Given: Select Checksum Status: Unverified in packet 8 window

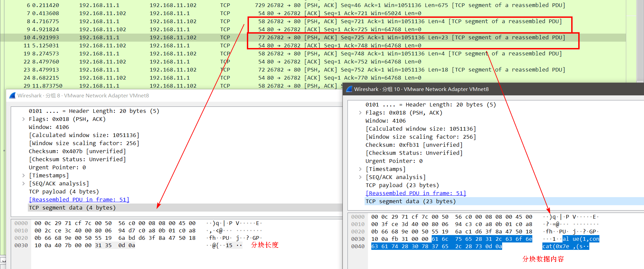Looking at the screenshot, I should 77,160.
